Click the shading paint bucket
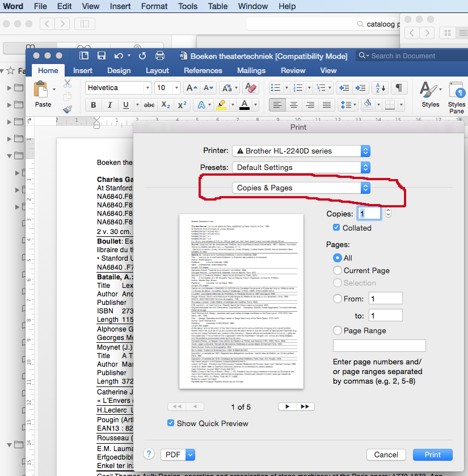Screen dimensions: 468x476 click(368, 105)
